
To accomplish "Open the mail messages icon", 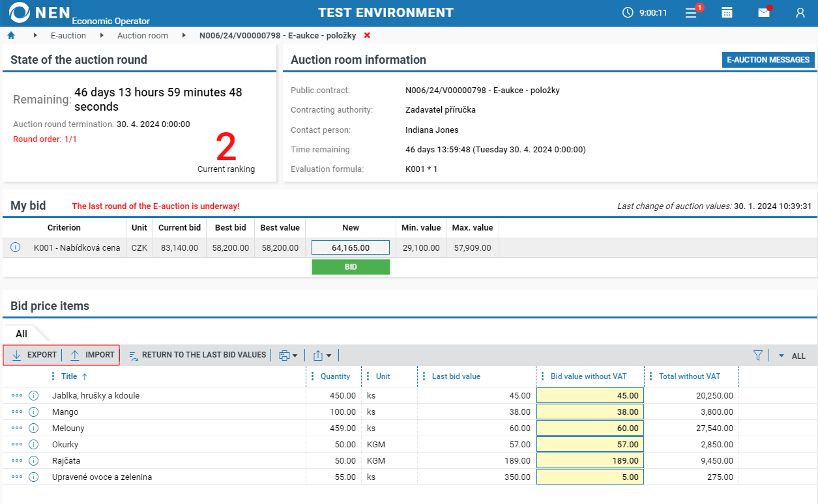I will (763, 12).
